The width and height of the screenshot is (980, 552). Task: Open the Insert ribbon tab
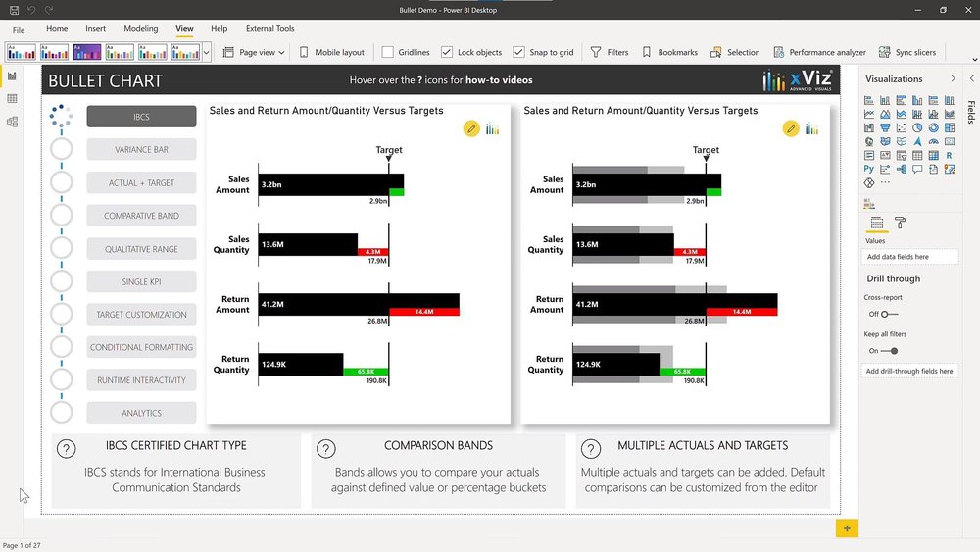click(x=96, y=28)
